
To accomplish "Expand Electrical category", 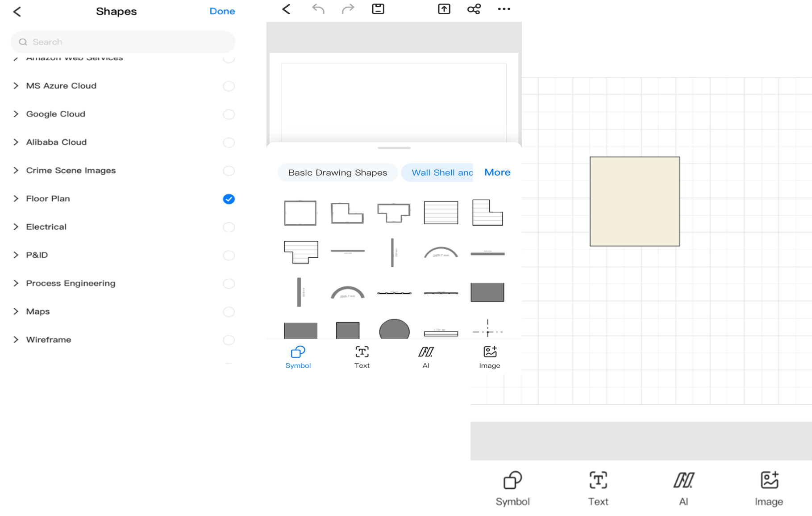I will 16,227.
